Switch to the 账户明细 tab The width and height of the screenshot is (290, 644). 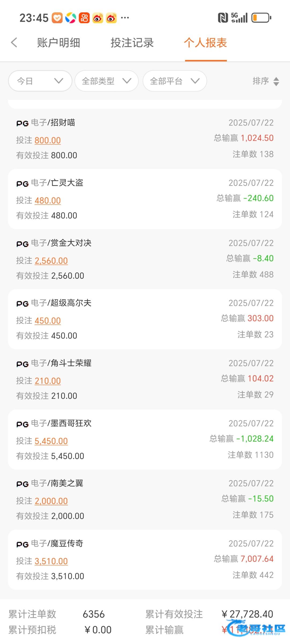pos(58,43)
